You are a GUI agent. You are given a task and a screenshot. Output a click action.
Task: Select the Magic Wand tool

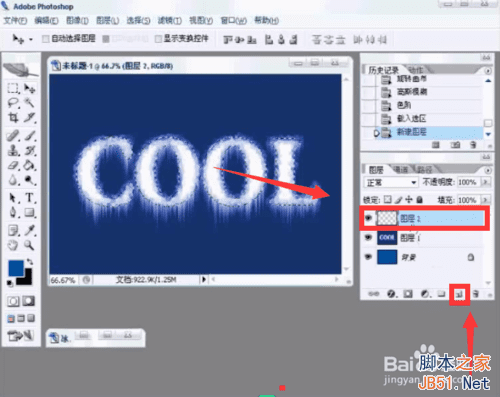[29, 103]
